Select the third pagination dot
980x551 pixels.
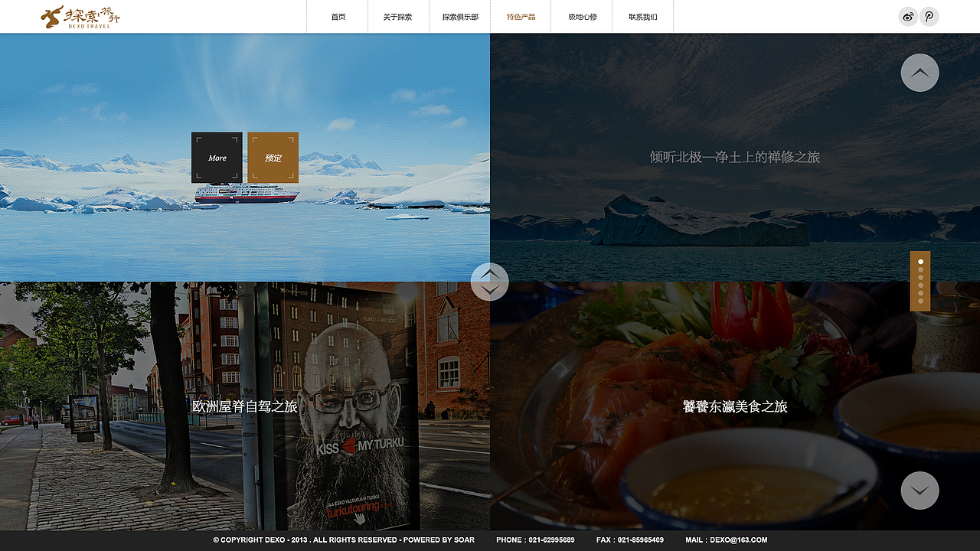coord(920,277)
